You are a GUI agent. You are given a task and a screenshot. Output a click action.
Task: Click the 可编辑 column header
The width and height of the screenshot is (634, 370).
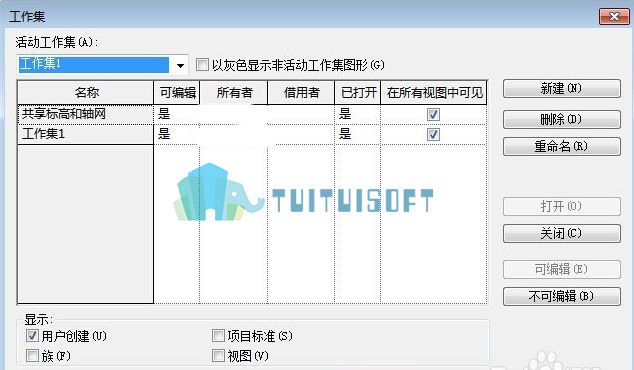tap(177, 93)
